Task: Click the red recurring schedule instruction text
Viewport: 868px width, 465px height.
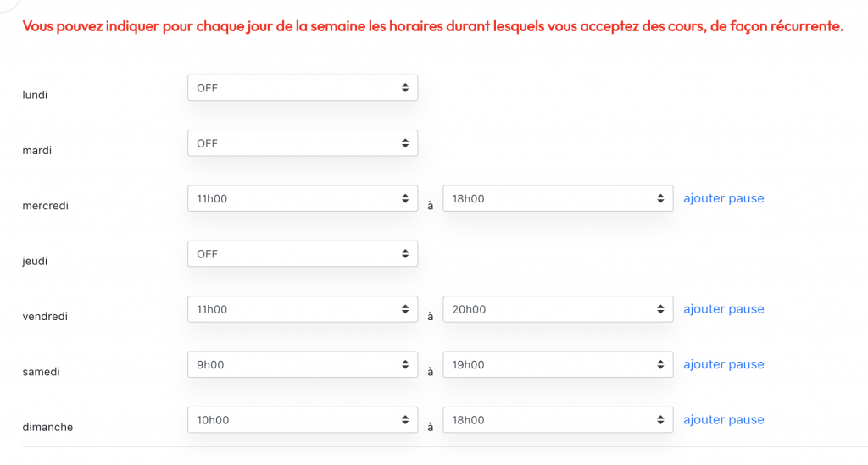Action: [432, 26]
